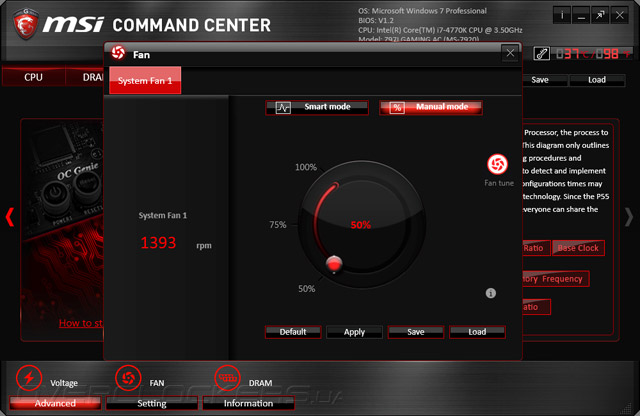Click the Fan dialog title fan icon
Image resolution: width=640 pixels, height=416 pixels.
(x=118, y=53)
